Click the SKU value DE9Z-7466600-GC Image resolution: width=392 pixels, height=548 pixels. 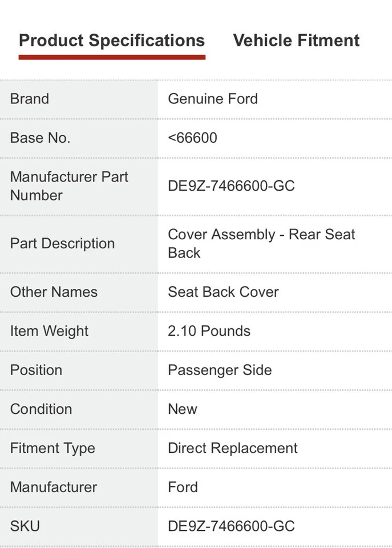coord(231,526)
